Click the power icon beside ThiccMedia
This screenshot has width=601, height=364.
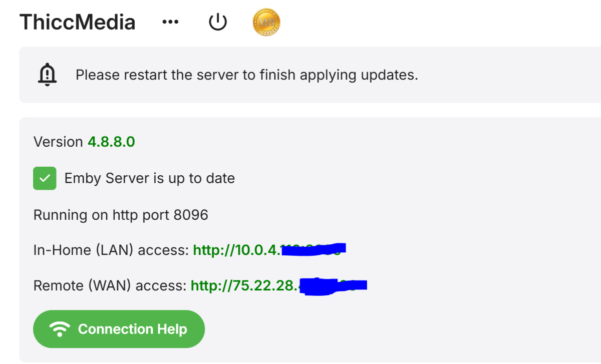coord(218,23)
